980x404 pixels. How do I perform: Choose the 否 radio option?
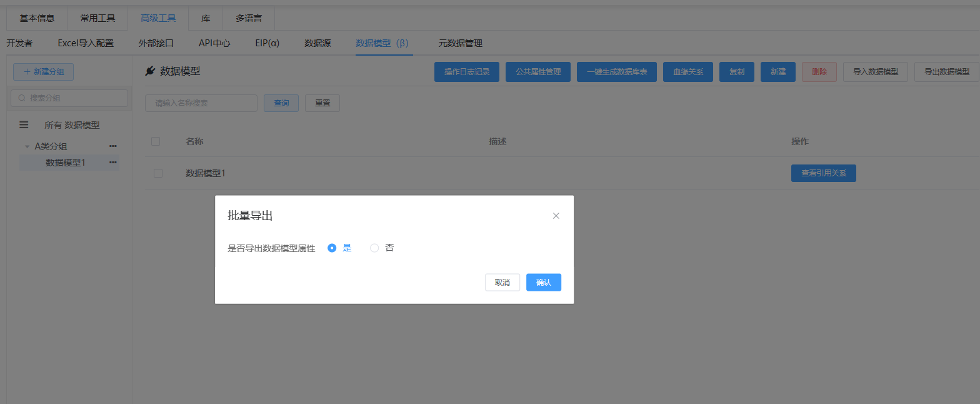coord(375,248)
